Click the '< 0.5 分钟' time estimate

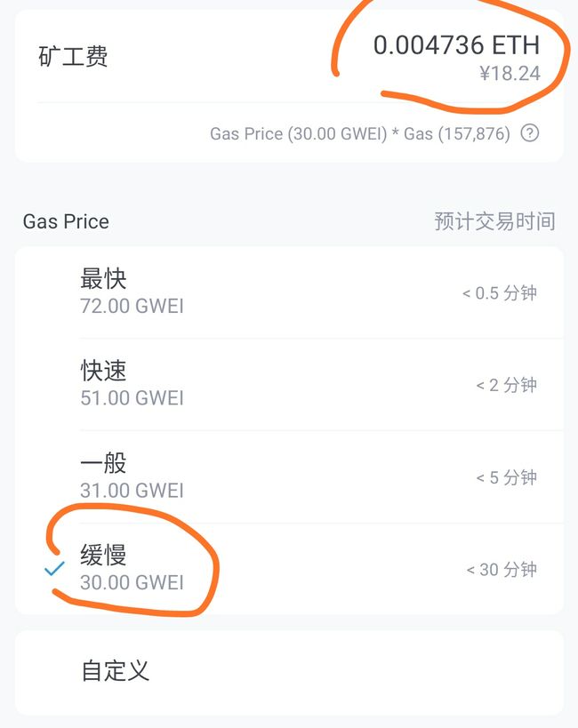coord(500,293)
